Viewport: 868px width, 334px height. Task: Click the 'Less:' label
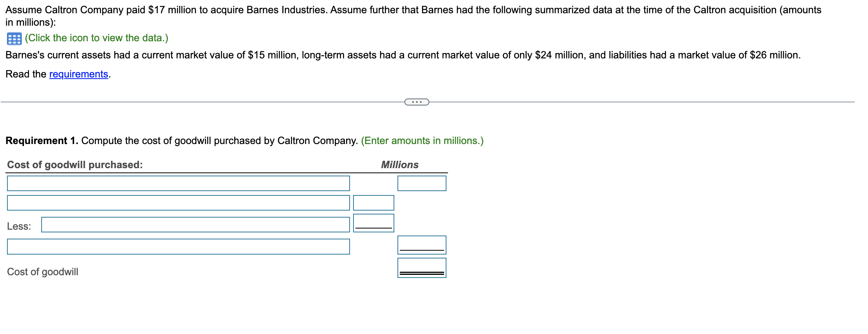coord(19,226)
